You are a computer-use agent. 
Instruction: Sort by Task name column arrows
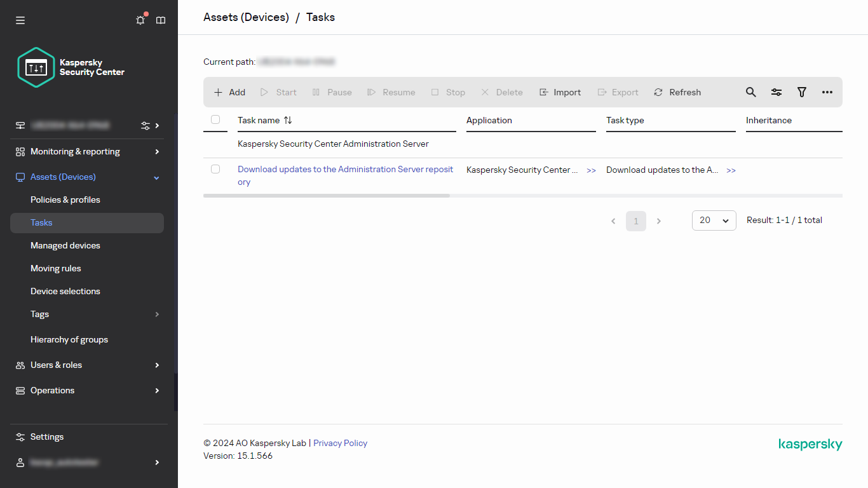tap(288, 120)
